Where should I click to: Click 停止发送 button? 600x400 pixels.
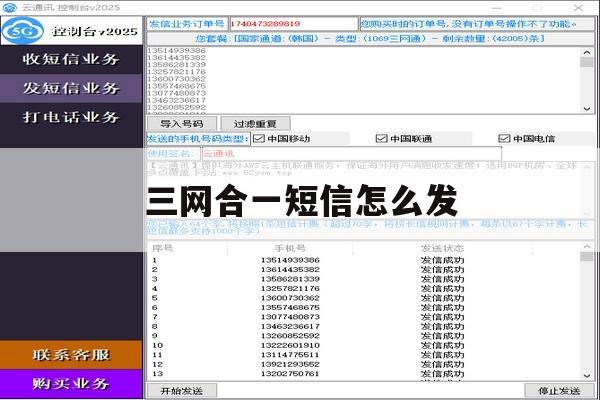(x=559, y=391)
